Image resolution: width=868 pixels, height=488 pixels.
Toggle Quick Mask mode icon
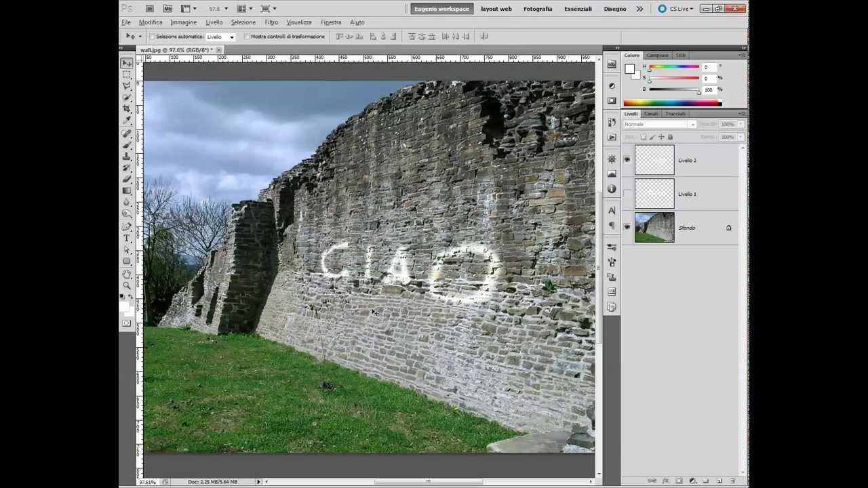(x=127, y=323)
